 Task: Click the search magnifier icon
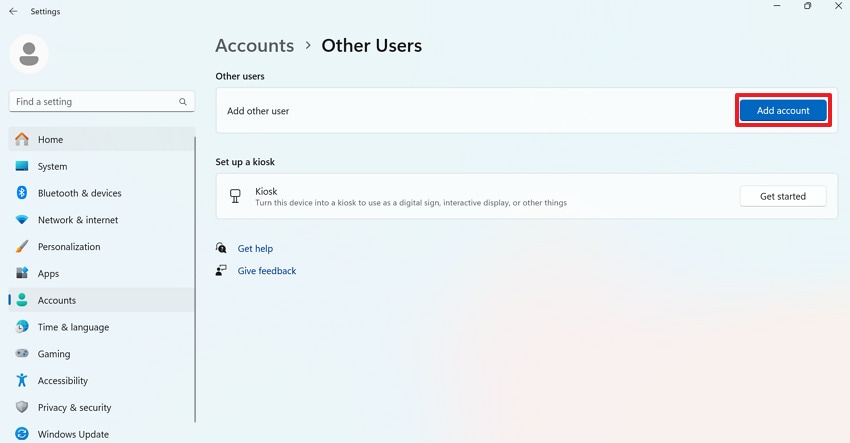point(183,101)
